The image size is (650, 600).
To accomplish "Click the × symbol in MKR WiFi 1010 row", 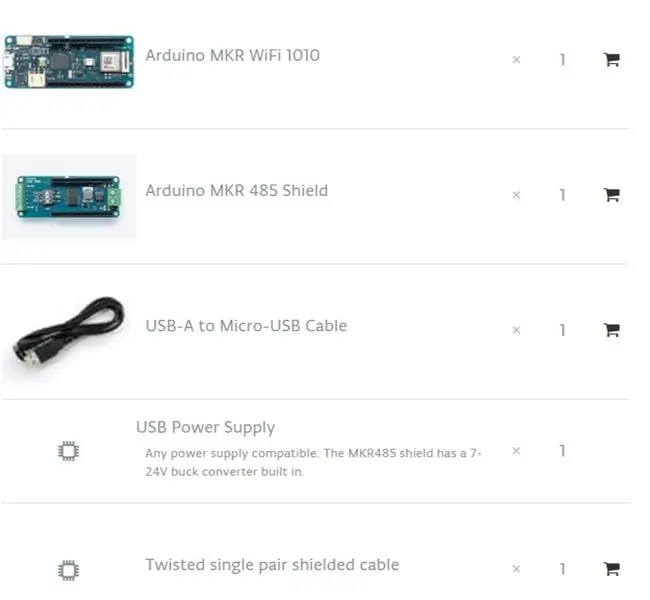I will [x=516, y=60].
